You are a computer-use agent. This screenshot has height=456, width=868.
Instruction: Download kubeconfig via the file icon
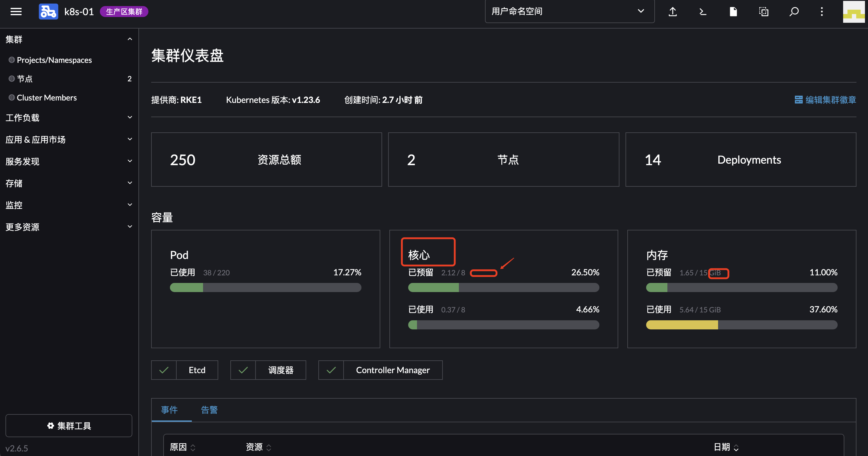point(733,11)
